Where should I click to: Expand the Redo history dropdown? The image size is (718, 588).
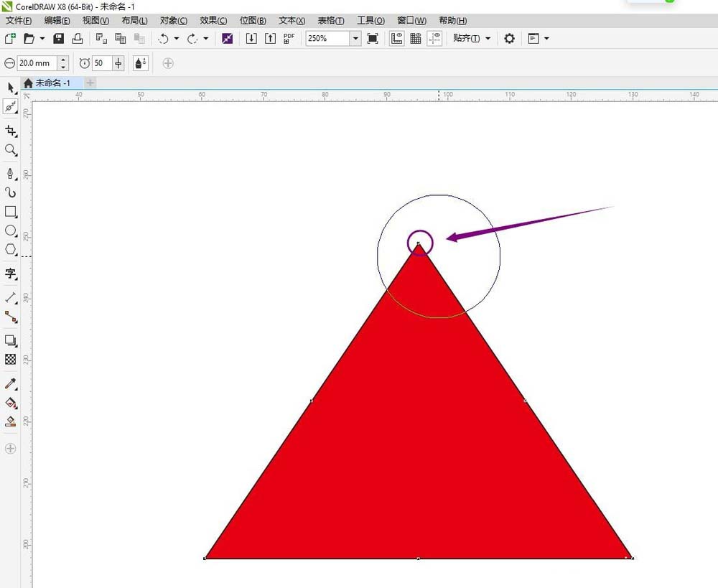[x=205, y=39]
